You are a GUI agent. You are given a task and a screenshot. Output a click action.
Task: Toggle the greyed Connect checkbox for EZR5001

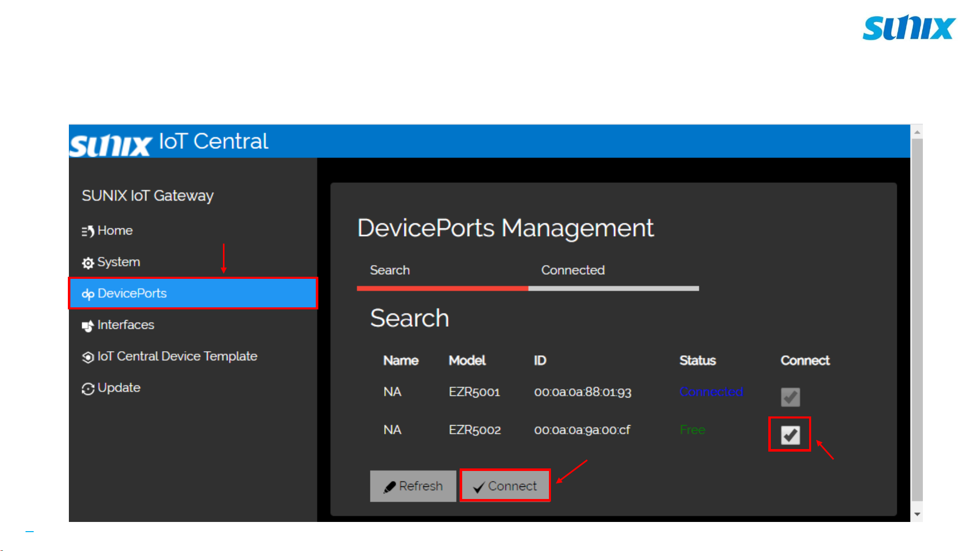tap(790, 397)
